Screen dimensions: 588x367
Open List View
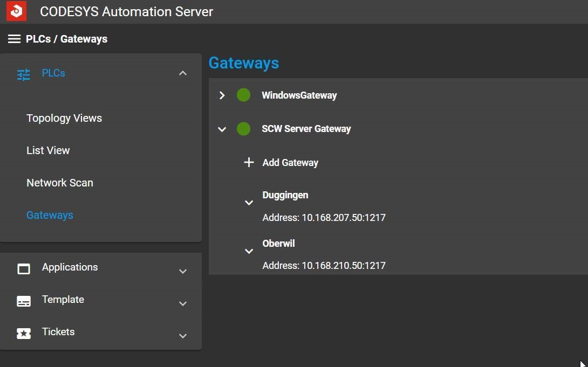click(x=48, y=150)
